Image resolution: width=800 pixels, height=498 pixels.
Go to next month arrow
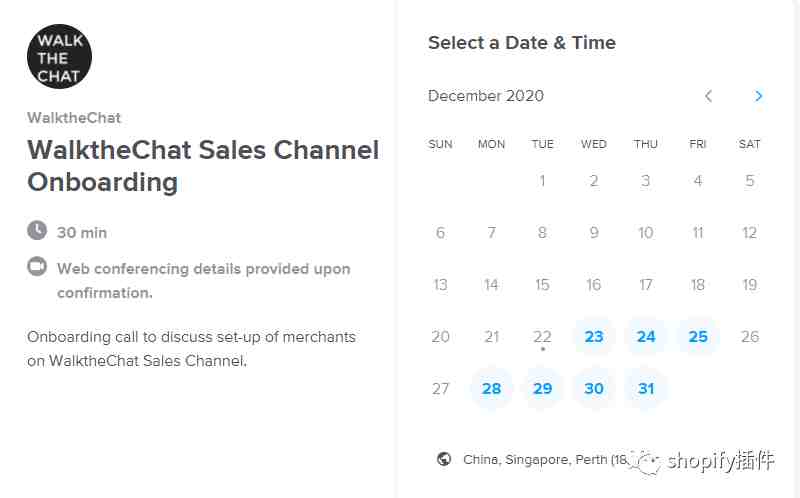759,96
